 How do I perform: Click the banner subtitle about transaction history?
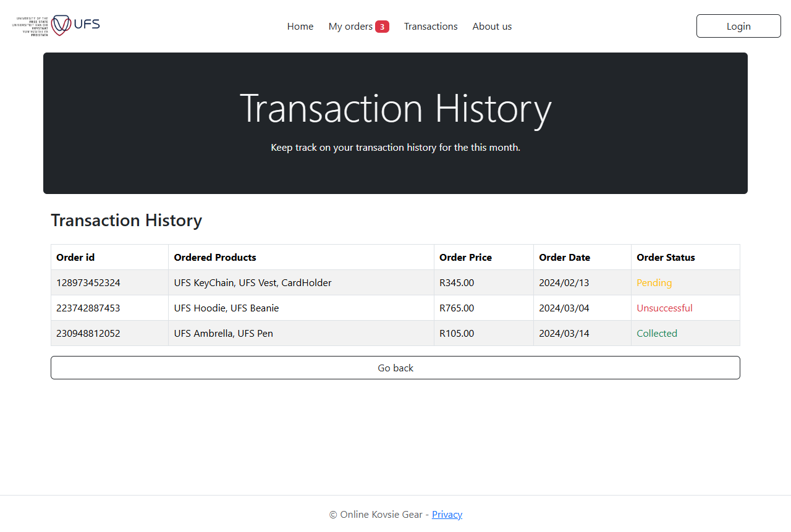395,148
